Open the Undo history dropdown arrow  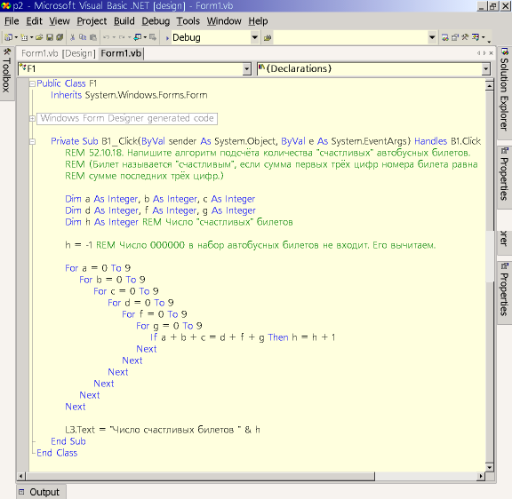(x=114, y=37)
